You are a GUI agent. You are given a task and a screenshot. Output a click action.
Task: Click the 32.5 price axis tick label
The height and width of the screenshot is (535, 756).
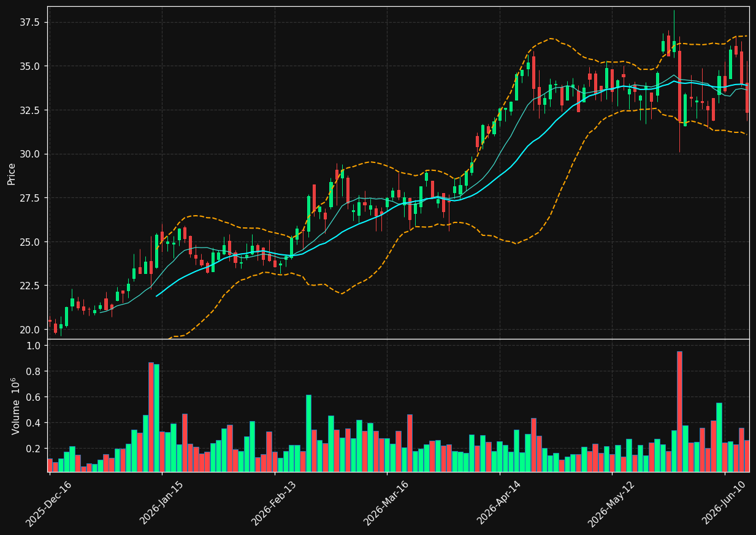coord(31,110)
